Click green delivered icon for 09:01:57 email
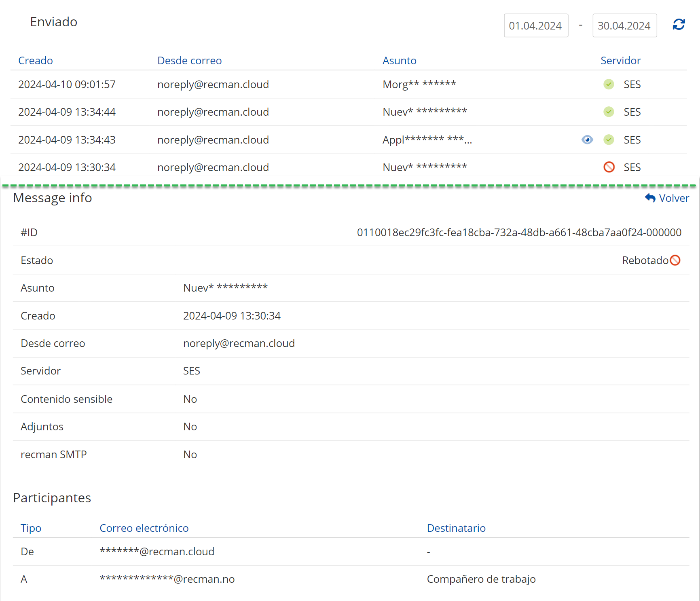The width and height of the screenshot is (700, 601). point(609,84)
